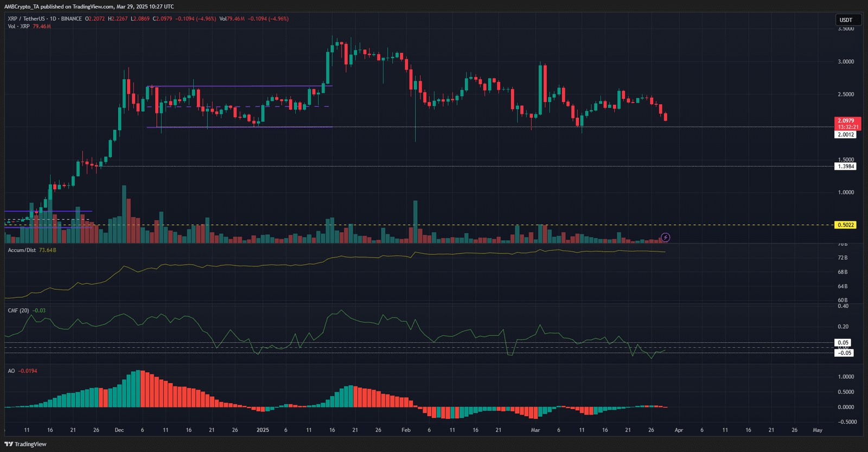Click the TradingView logo in bottom-left
This screenshot has width=868, height=452.
point(25,444)
